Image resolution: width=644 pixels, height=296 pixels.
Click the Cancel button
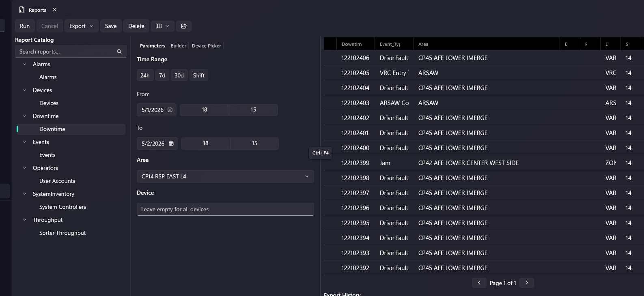[x=50, y=26]
